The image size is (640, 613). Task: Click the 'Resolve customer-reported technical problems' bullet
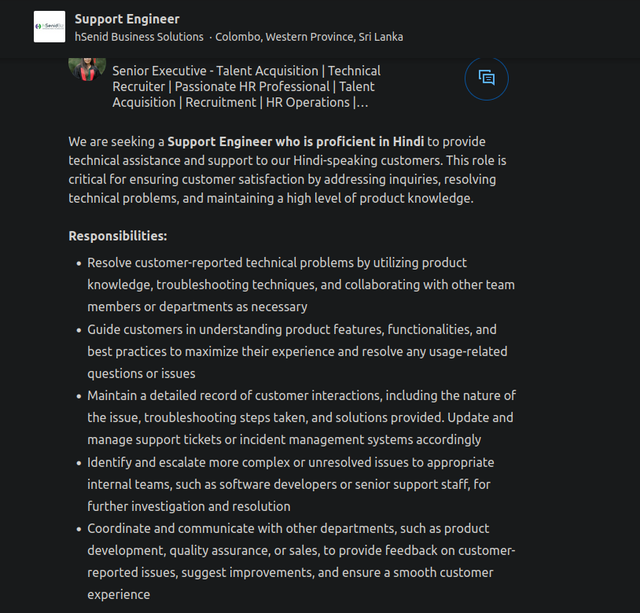coord(301,284)
